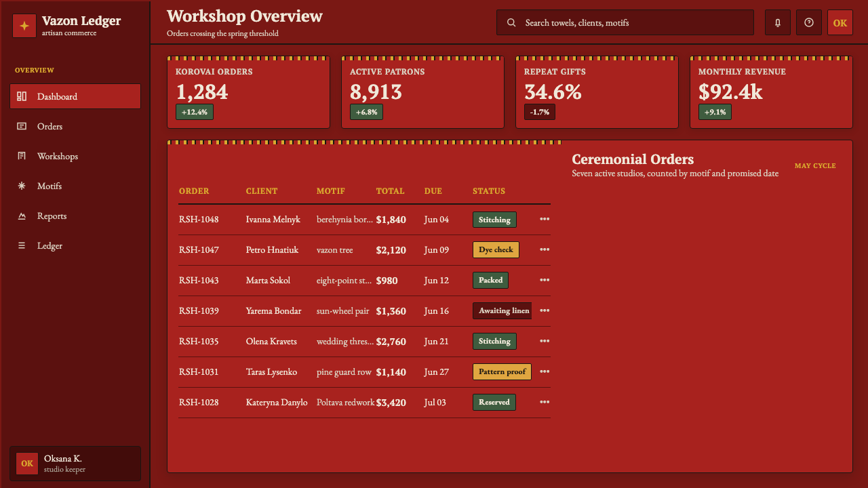The height and width of the screenshot is (488, 868).
Task: Select order ID RSH-1031
Action: pyautogui.click(x=199, y=372)
